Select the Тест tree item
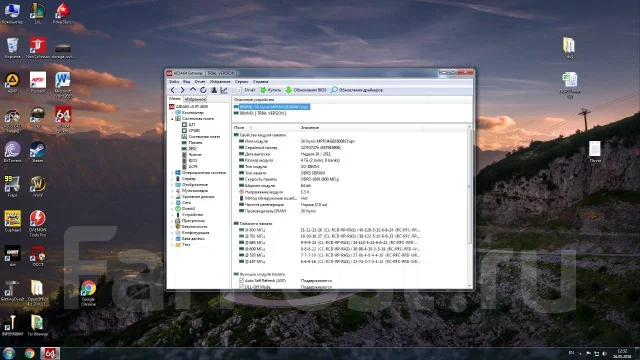Viewport: 640px width, 360px height. point(183,245)
